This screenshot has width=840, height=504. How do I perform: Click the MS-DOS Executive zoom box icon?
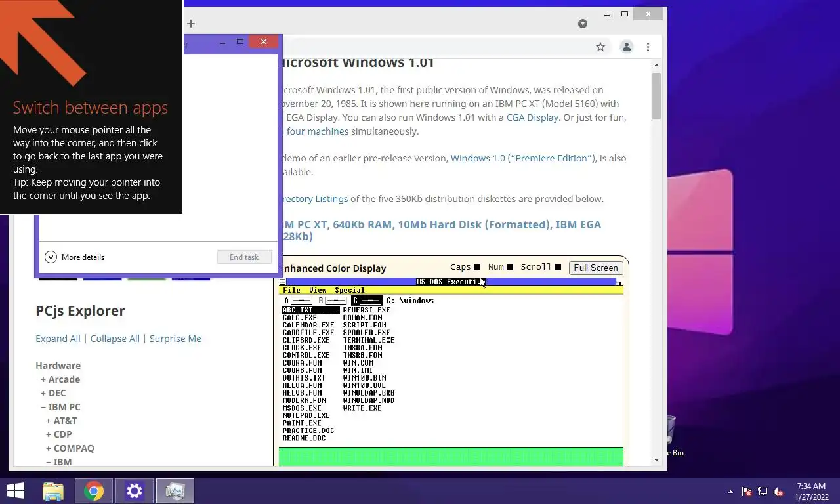pos(619,282)
